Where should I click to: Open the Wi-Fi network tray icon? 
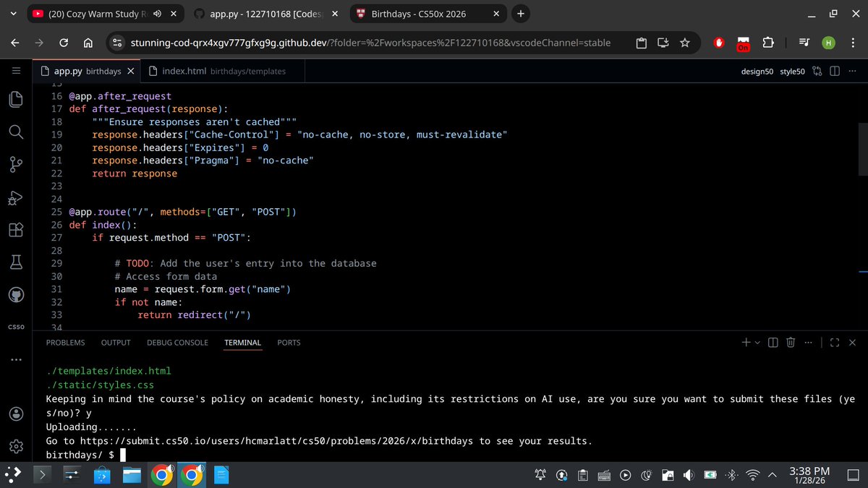753,475
